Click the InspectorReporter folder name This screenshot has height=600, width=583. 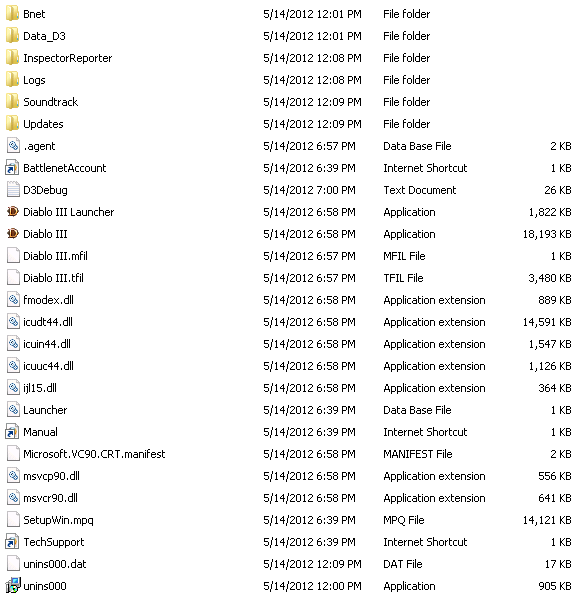pos(68,58)
